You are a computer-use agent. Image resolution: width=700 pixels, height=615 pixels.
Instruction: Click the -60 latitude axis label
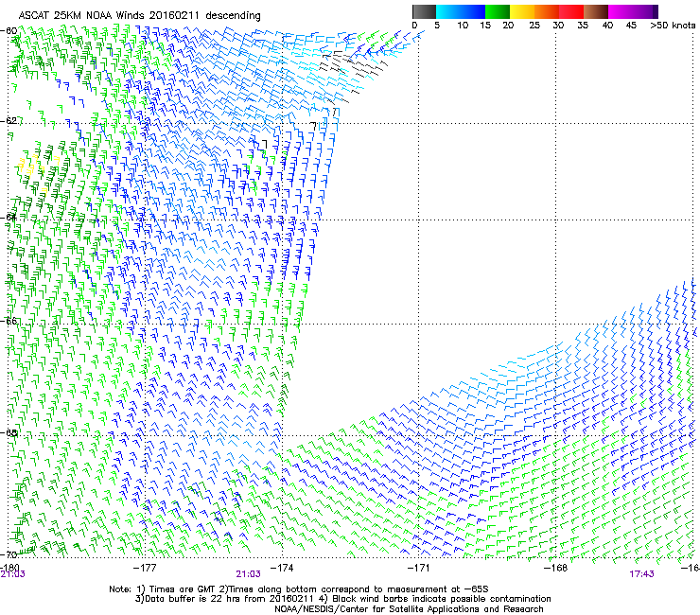point(9,31)
